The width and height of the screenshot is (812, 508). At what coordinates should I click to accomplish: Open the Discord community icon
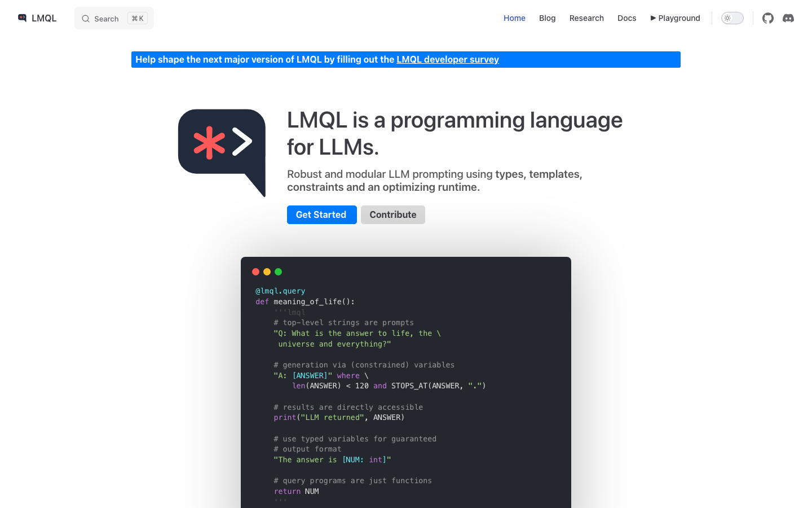[788, 18]
